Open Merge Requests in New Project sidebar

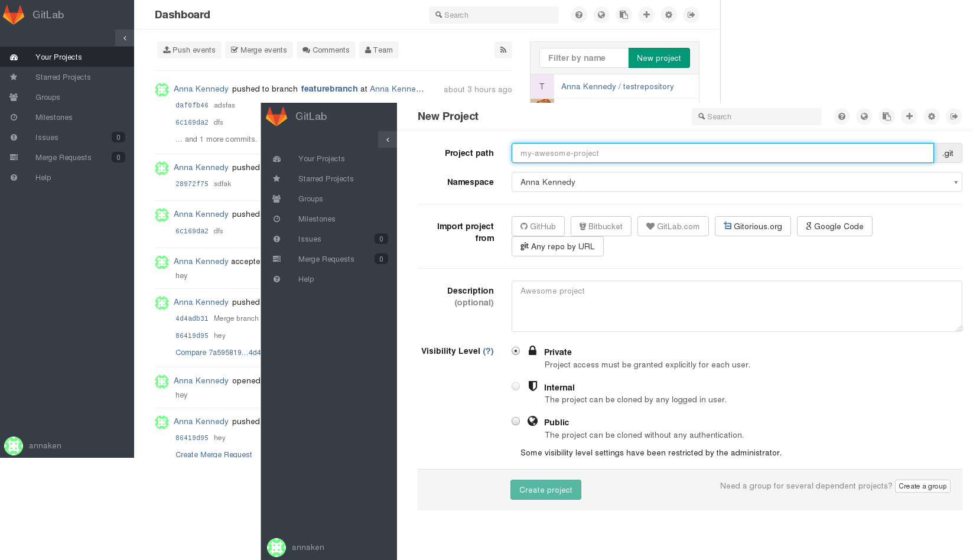[x=329, y=259]
